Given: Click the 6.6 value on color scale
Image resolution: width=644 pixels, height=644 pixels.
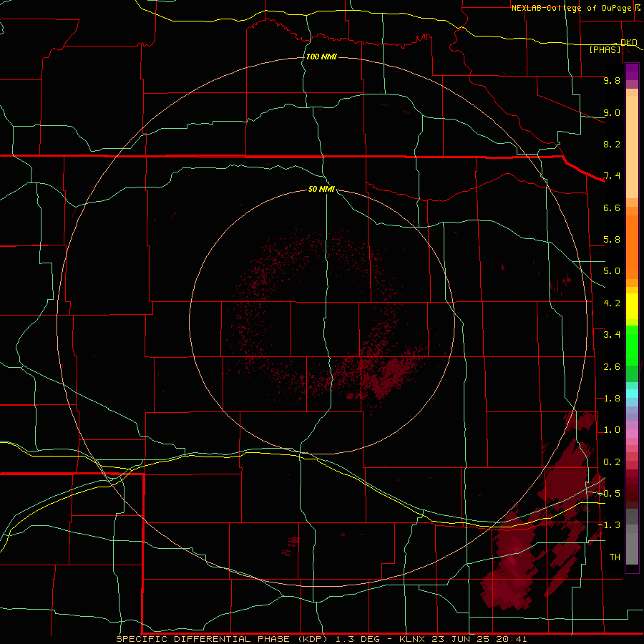Looking at the screenshot, I should (612, 208).
